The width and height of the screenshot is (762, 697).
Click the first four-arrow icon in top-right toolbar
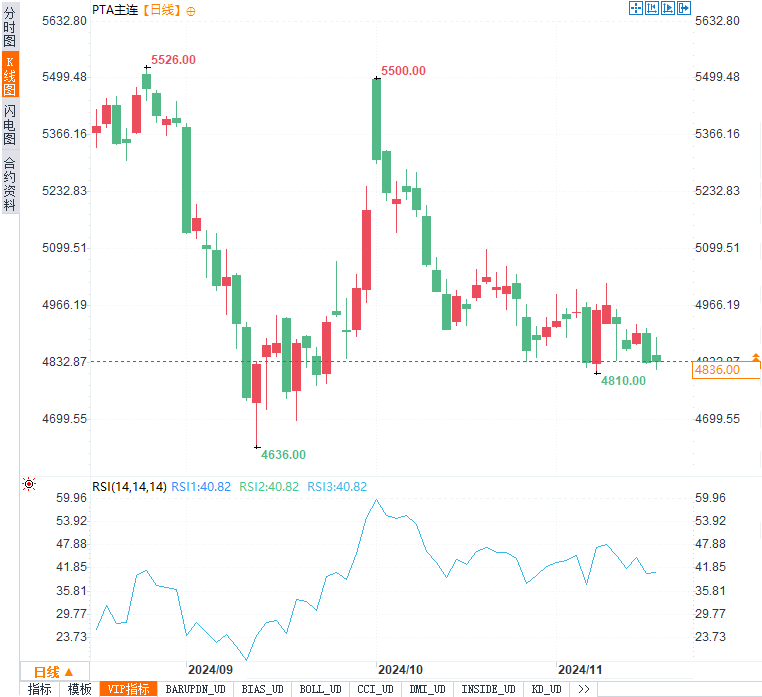click(635, 9)
